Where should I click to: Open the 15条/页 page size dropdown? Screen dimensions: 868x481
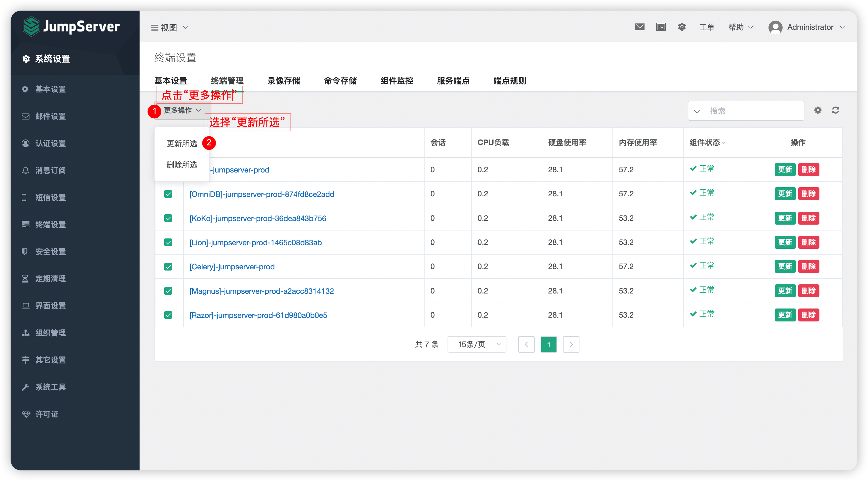(476, 344)
